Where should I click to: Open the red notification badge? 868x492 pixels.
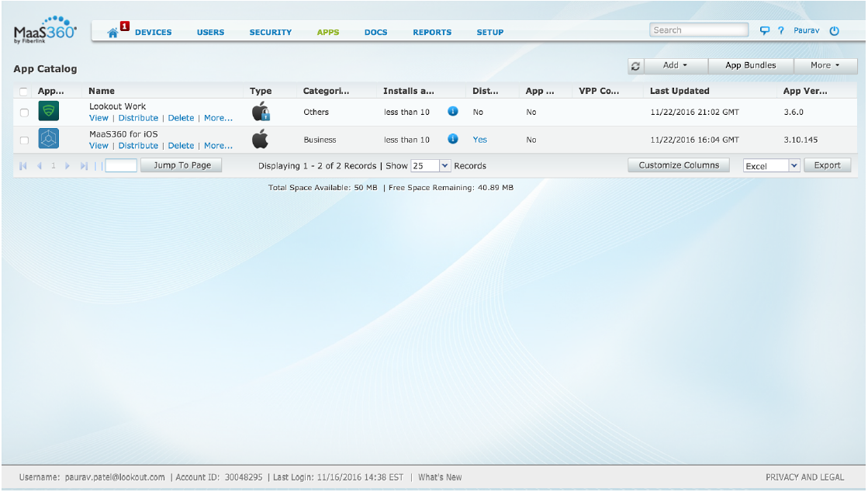point(125,26)
